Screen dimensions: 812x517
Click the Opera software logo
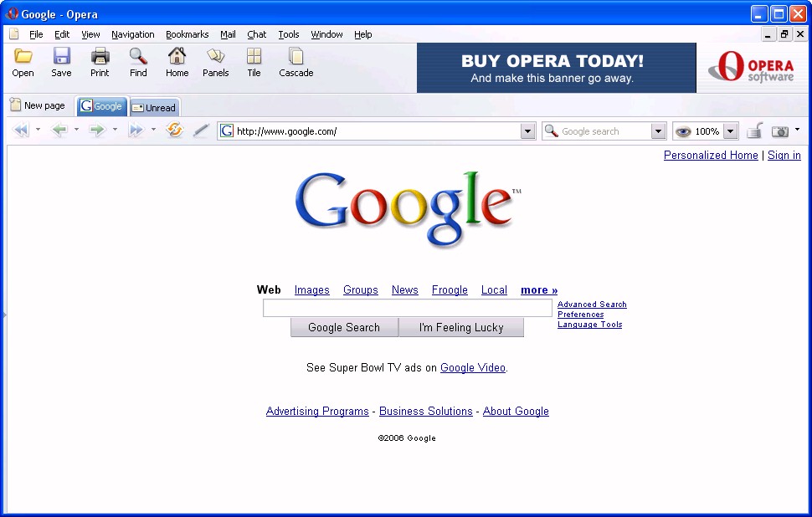(x=752, y=67)
